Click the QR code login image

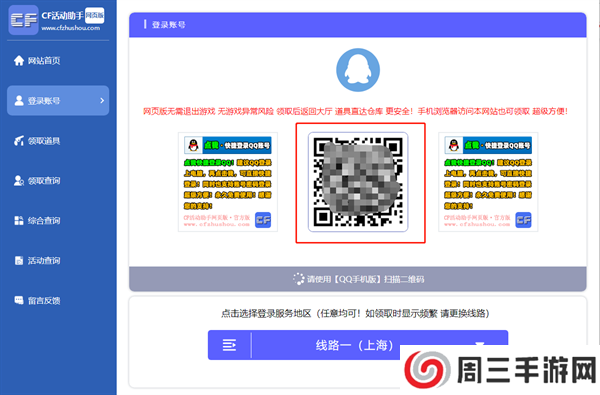(358, 182)
